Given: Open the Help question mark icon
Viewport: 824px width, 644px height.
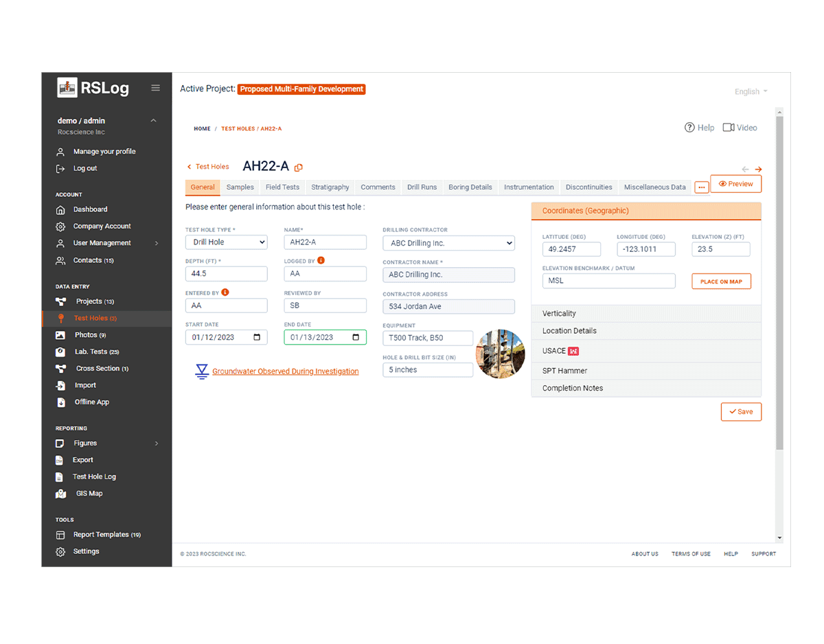Looking at the screenshot, I should click(x=689, y=128).
